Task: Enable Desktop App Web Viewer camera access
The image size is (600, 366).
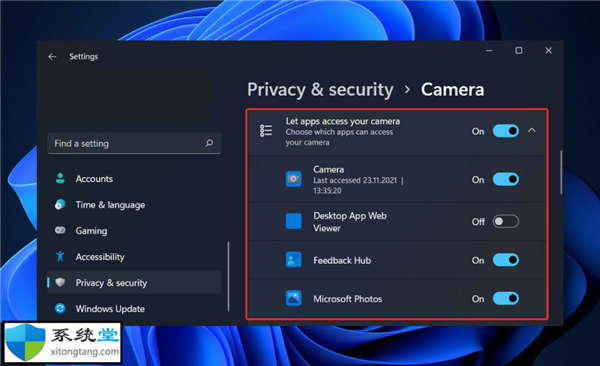Action: 506,221
